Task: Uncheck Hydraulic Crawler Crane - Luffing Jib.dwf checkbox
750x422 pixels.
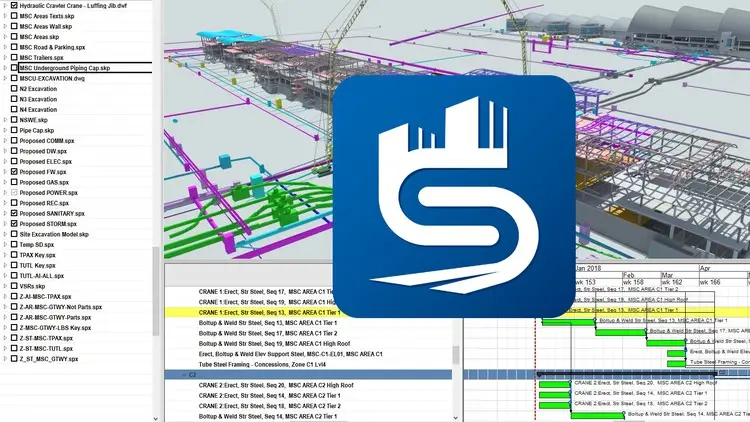Action: (14, 6)
